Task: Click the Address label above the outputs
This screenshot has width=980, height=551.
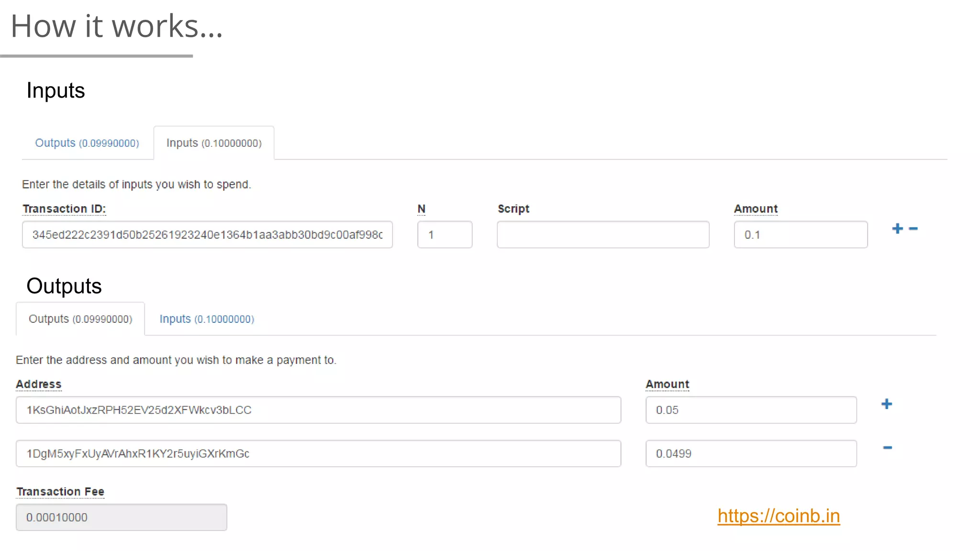Action: [39, 385]
